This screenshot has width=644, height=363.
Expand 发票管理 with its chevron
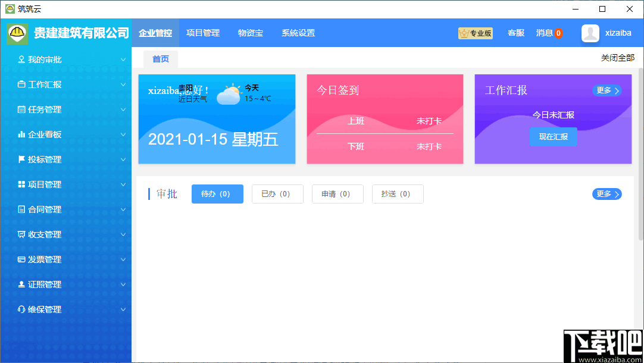(x=123, y=259)
